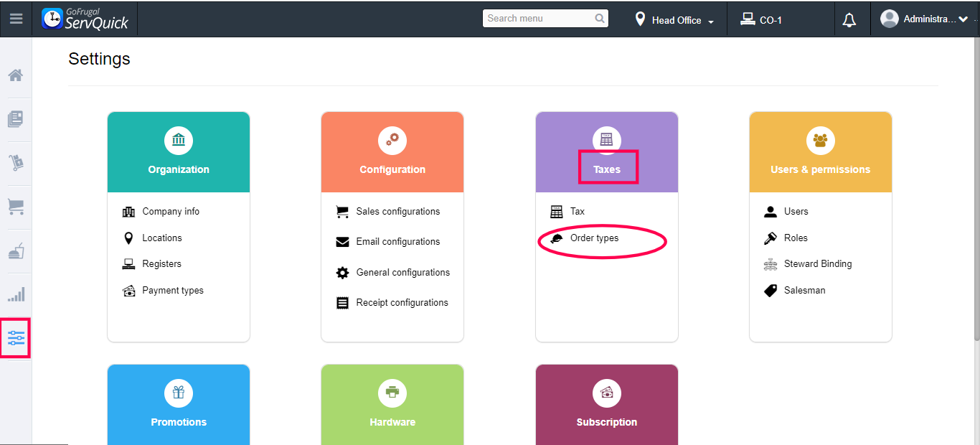
Task: Click the Organization bank building icon
Action: pyautogui.click(x=179, y=140)
